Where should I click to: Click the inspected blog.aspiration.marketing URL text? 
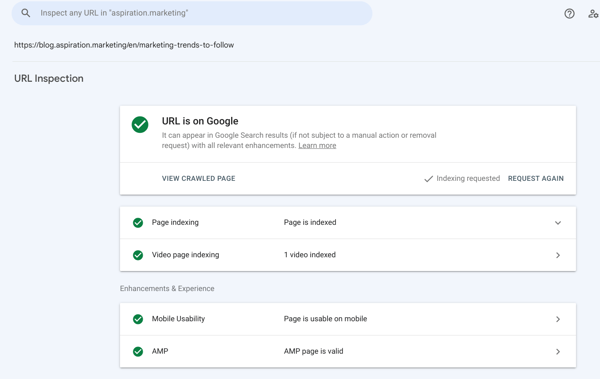pyautogui.click(x=124, y=45)
